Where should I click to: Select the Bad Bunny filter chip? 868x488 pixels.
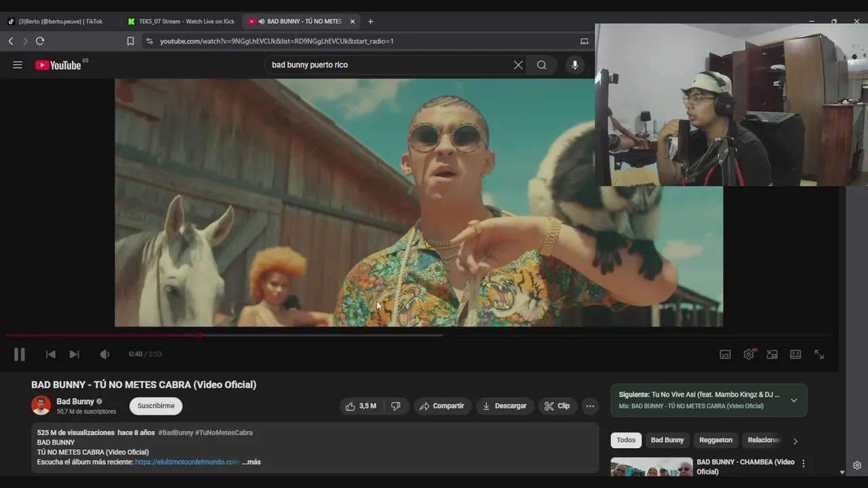pos(667,440)
